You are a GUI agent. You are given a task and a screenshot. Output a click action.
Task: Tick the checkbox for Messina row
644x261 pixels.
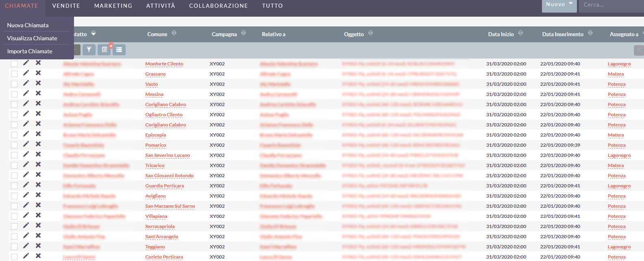(x=14, y=94)
